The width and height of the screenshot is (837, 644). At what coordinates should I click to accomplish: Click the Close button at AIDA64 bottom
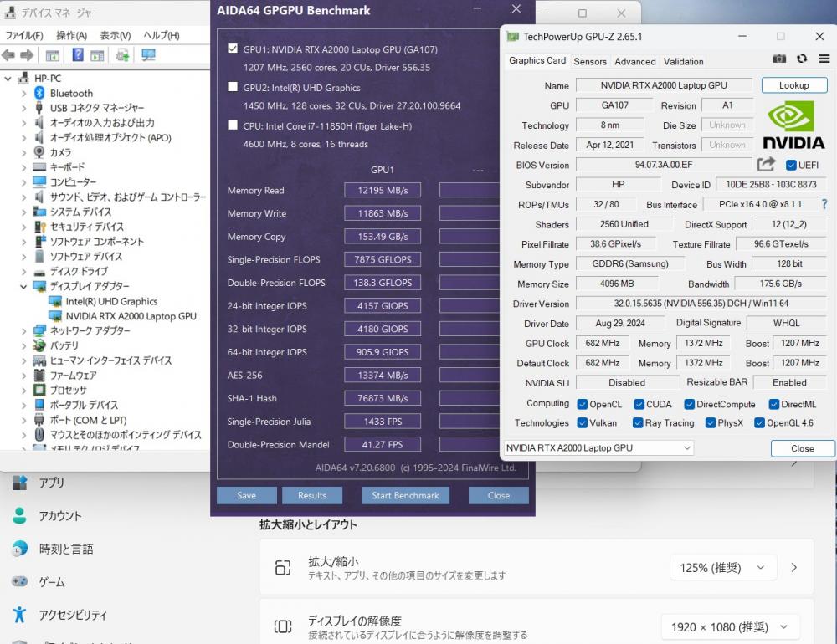point(499,495)
